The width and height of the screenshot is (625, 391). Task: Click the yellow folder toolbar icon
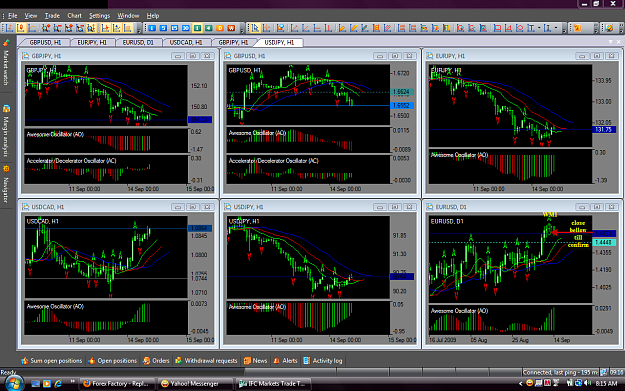click(x=578, y=28)
